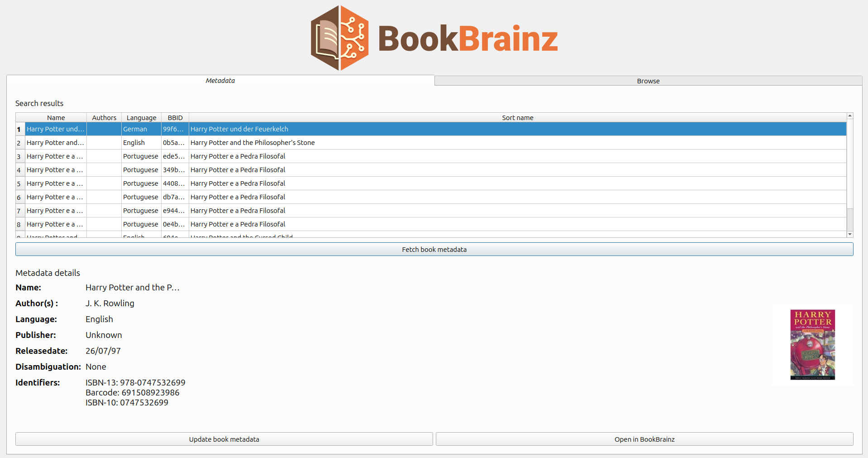
Task: Click the English language cell in row 2
Action: click(x=142, y=143)
